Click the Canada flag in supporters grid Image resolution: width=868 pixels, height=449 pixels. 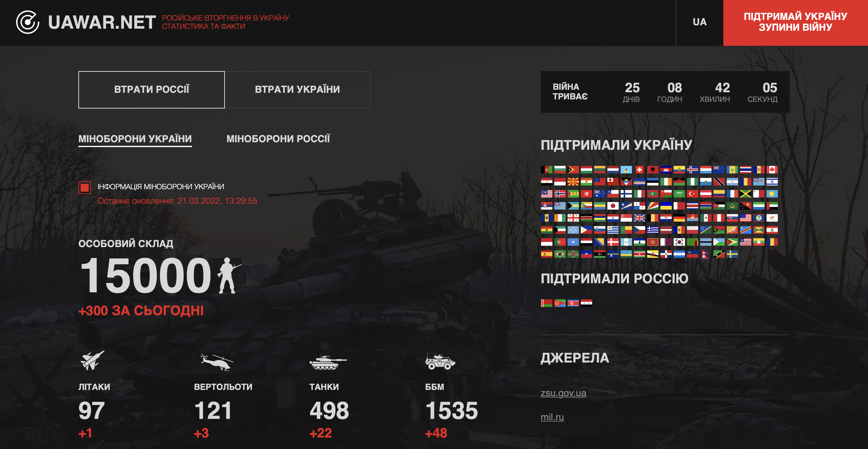pyautogui.click(x=772, y=170)
